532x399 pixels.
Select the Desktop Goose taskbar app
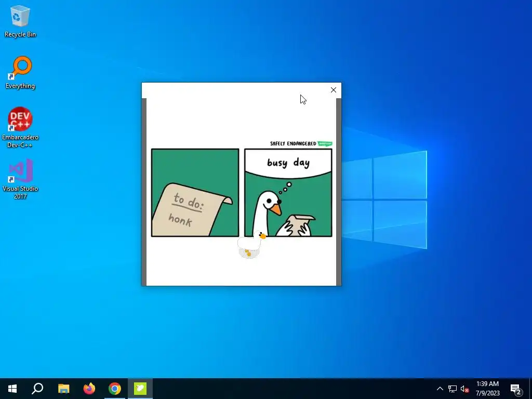(140, 389)
